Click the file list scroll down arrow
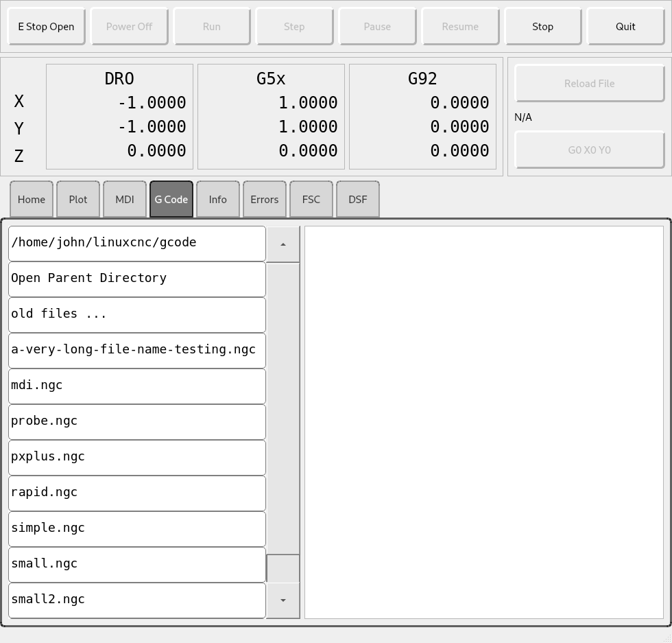Screen dimensions: 672x643 click(x=283, y=600)
